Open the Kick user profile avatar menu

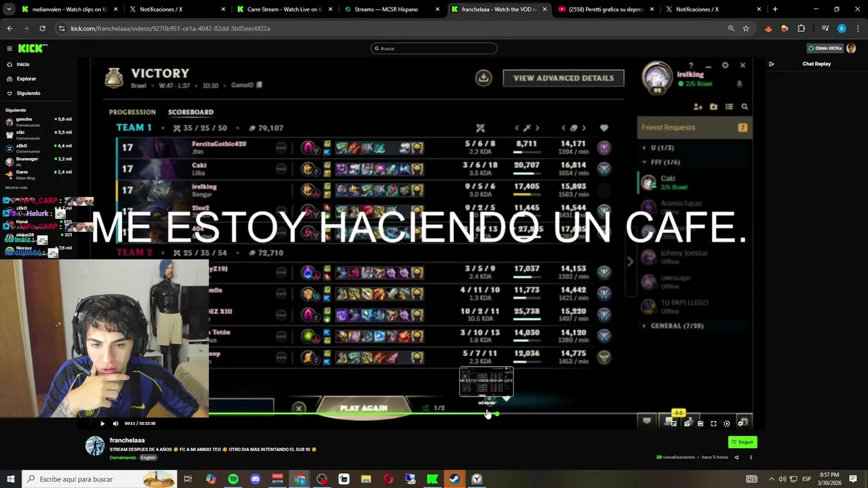(x=851, y=49)
